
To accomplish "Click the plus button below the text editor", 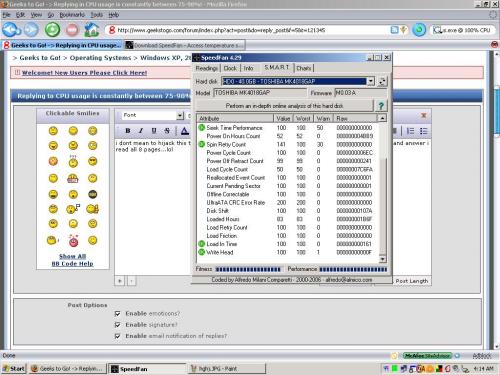I will pyautogui.click(x=120, y=281).
